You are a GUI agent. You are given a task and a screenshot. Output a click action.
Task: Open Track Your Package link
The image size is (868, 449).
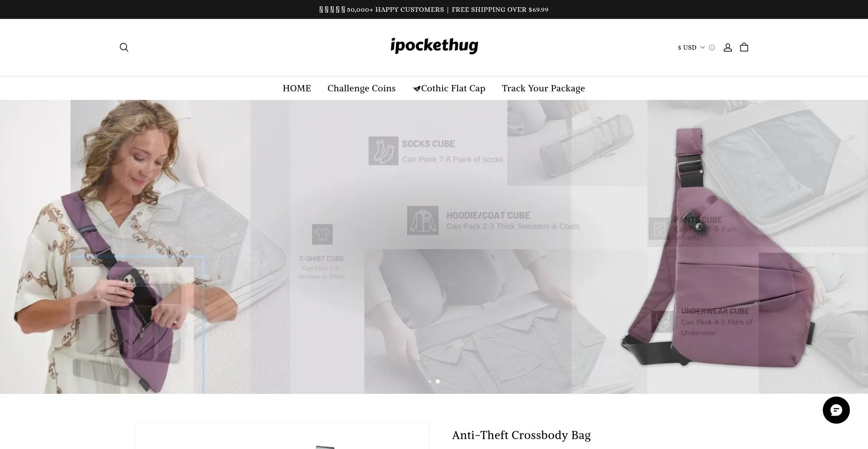coord(543,88)
